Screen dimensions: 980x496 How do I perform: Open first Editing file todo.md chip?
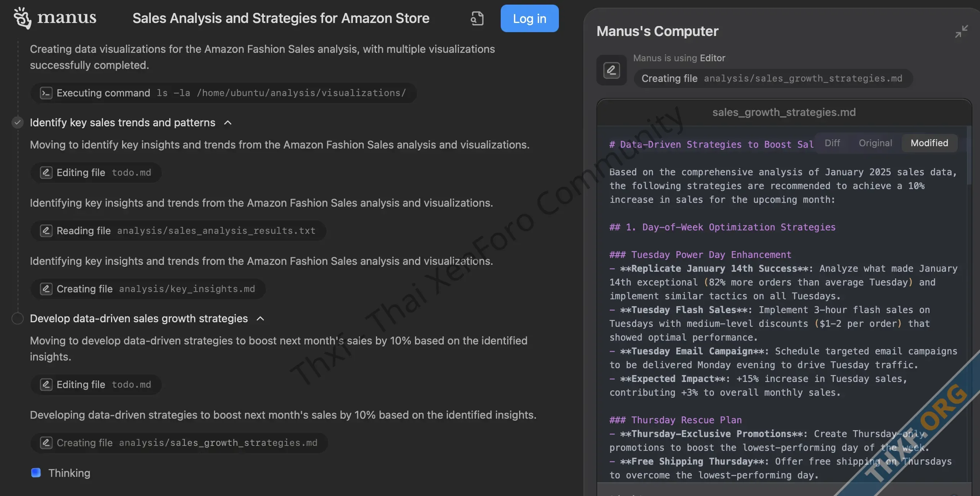coord(96,173)
